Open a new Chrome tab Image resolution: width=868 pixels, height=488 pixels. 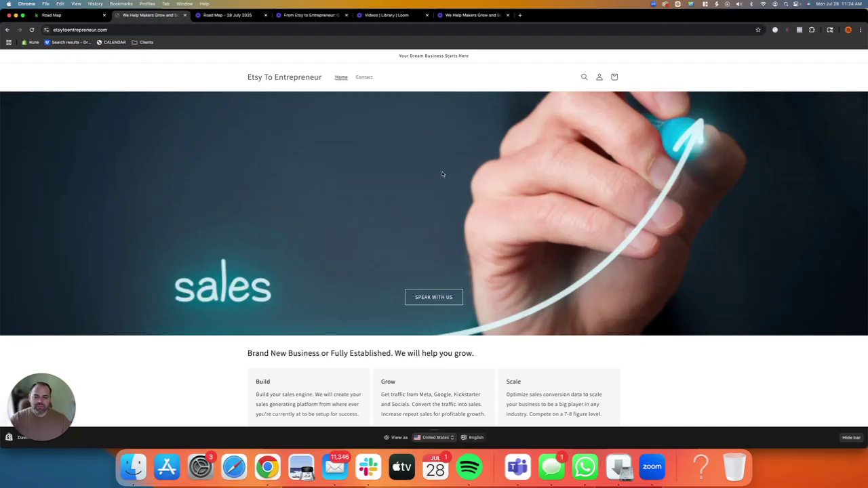[x=520, y=15]
